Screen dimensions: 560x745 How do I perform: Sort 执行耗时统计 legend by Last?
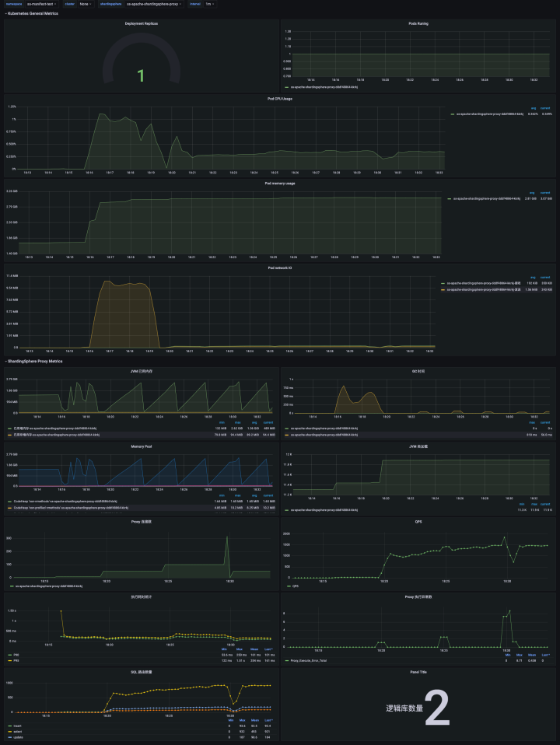(268, 649)
